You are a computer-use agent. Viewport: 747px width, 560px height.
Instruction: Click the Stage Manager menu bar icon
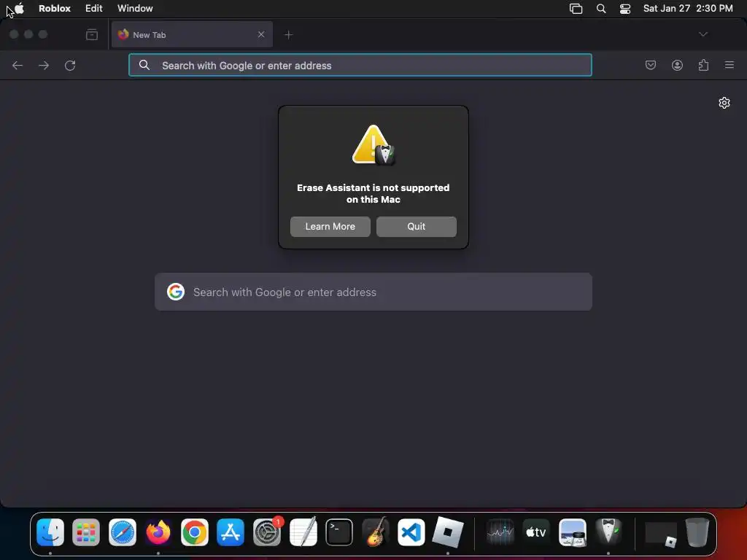(x=576, y=9)
